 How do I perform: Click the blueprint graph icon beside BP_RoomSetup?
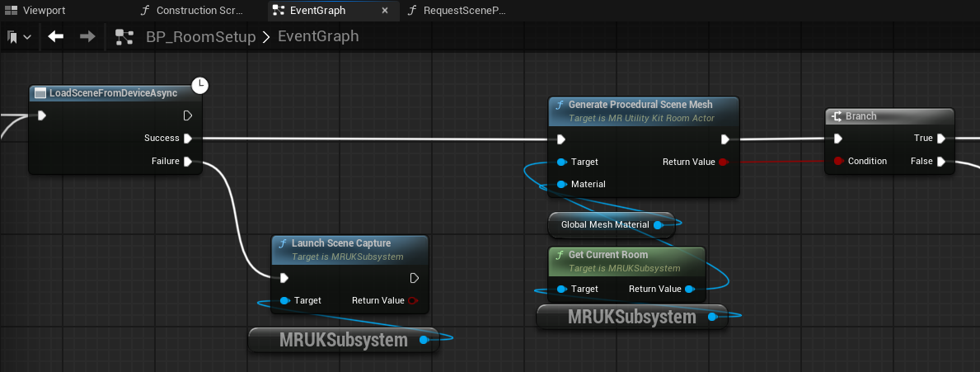[x=124, y=37]
